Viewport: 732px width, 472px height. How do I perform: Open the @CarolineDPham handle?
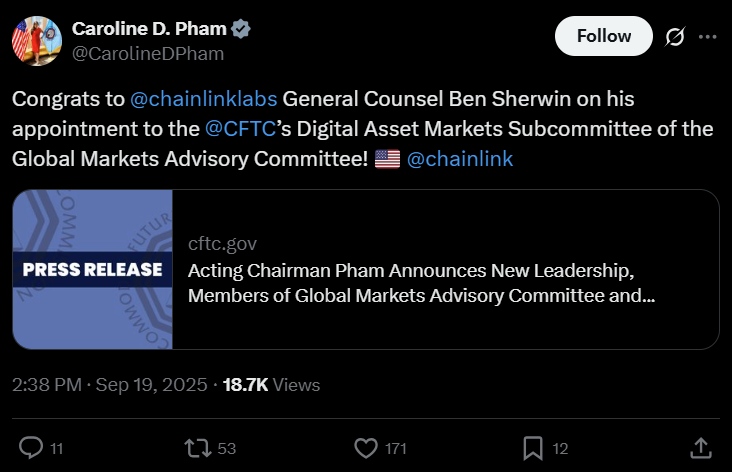[148, 53]
